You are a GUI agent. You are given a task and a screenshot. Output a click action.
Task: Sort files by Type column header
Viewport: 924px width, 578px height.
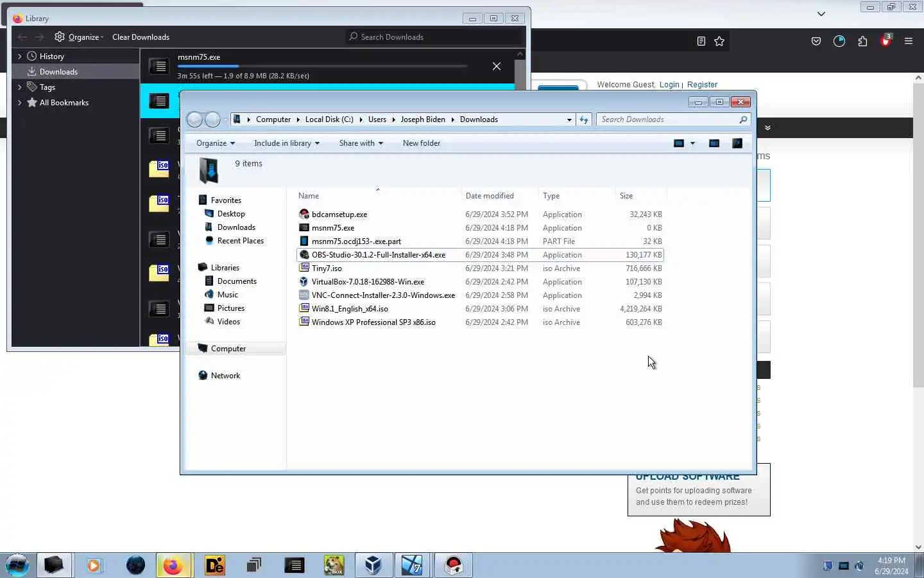coord(576,196)
